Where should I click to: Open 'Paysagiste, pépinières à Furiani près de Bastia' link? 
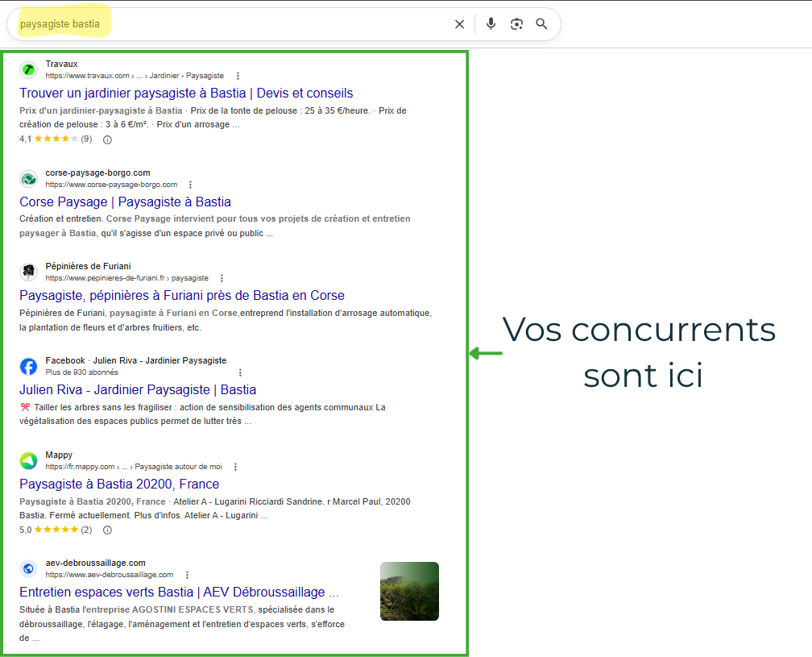point(182,295)
